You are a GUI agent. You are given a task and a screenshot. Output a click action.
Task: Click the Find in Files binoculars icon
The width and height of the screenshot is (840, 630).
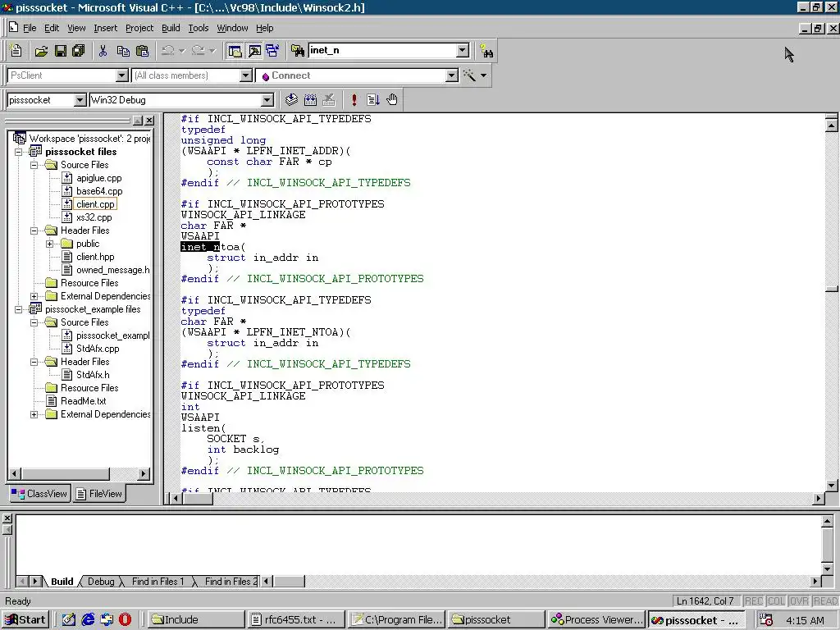click(x=297, y=51)
